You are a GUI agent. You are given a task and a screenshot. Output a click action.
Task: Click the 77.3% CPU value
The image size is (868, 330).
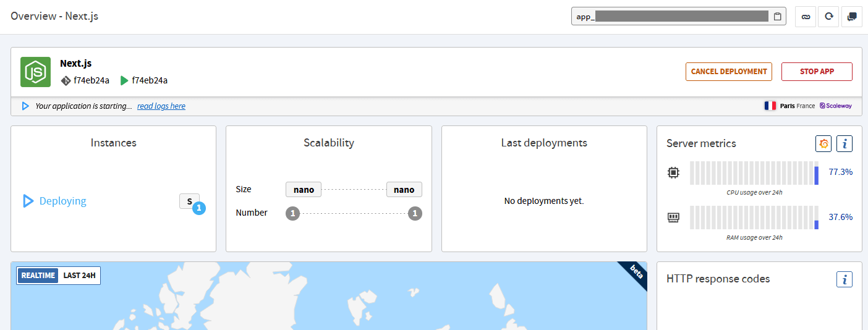[x=841, y=172]
